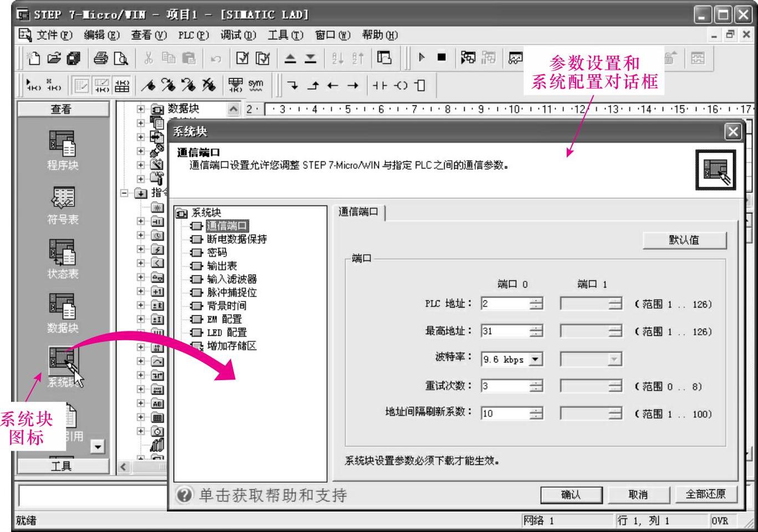758x532 pixels.
Task: Click the sym symbol table toolbar icon
Action: 256,85
